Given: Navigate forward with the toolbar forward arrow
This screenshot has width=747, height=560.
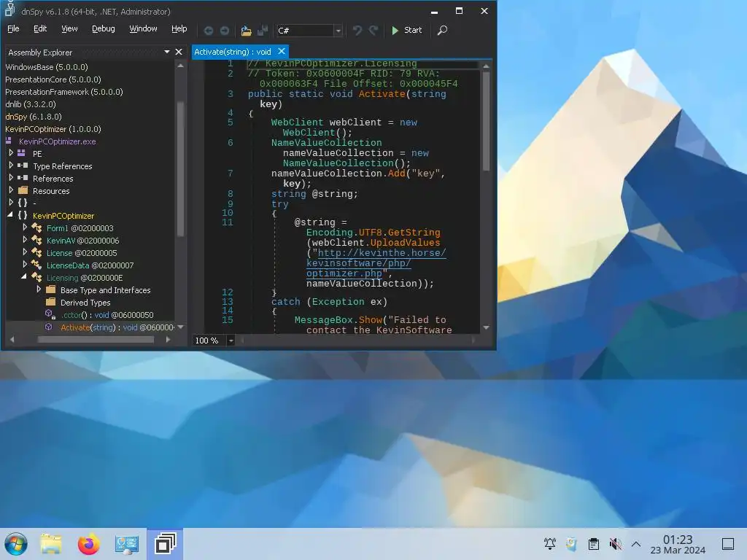Looking at the screenshot, I should tap(225, 31).
